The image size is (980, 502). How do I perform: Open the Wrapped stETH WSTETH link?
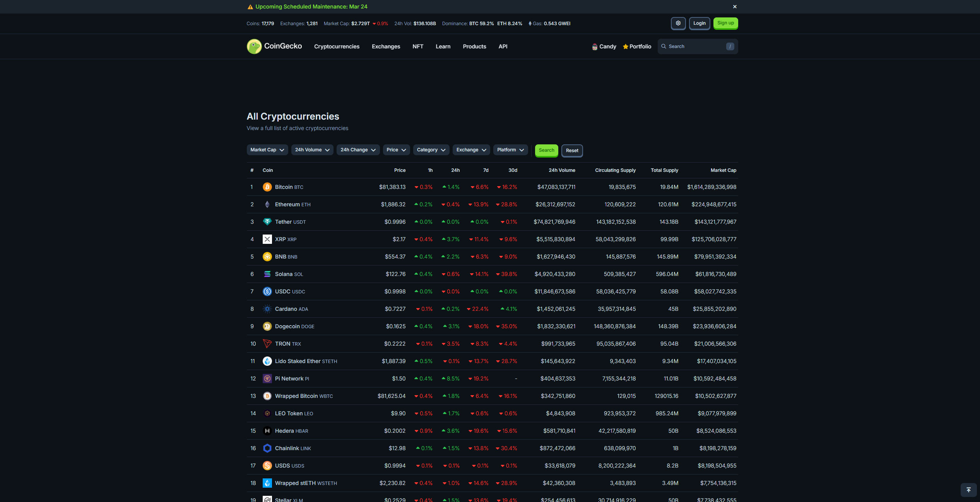(x=306, y=483)
